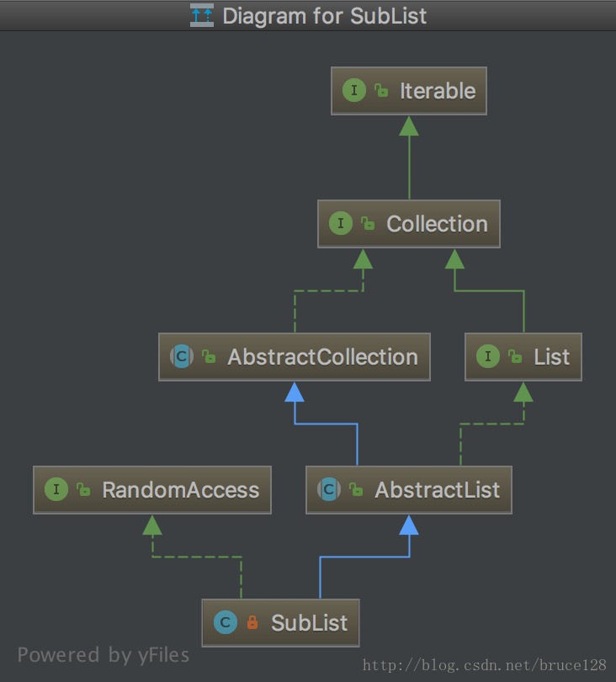The width and height of the screenshot is (616, 682).
Task: Select the Collection node label
Action: pos(438,224)
